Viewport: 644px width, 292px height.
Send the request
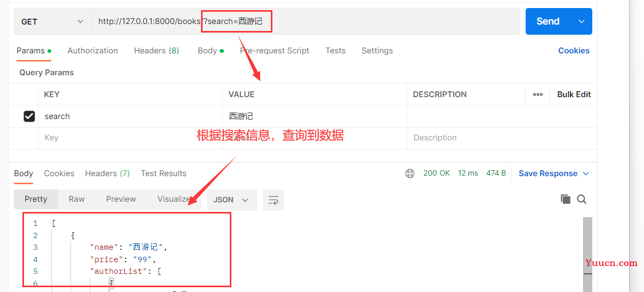548,21
